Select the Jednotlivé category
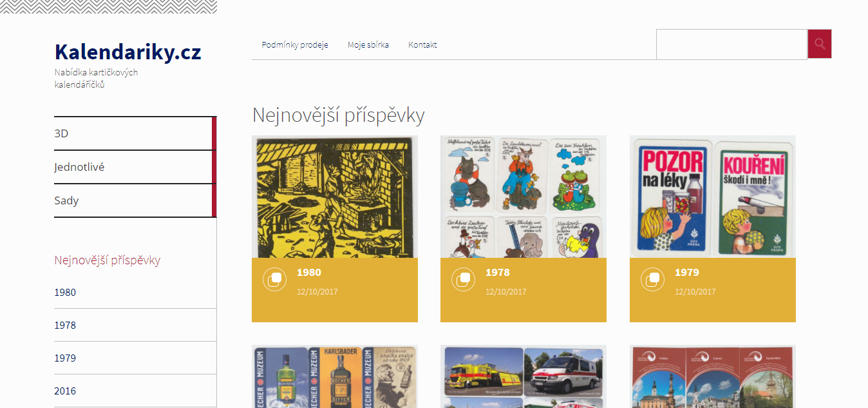868x408 pixels. [x=135, y=167]
